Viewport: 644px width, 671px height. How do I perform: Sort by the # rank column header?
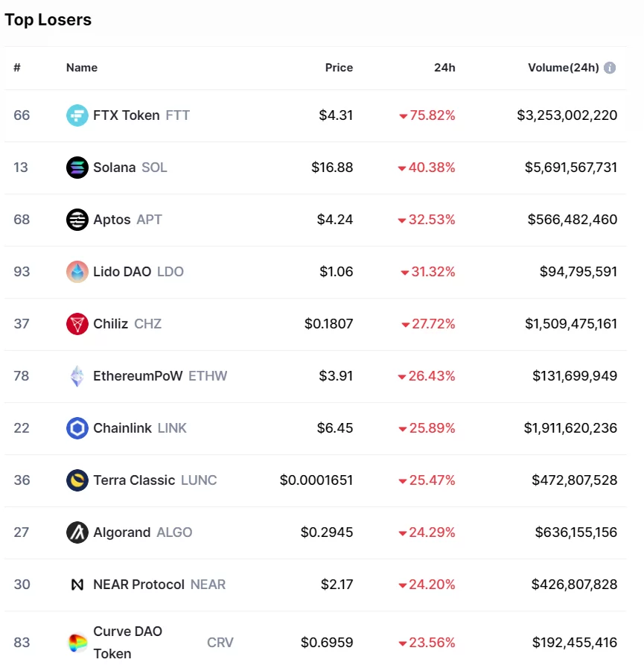point(17,68)
